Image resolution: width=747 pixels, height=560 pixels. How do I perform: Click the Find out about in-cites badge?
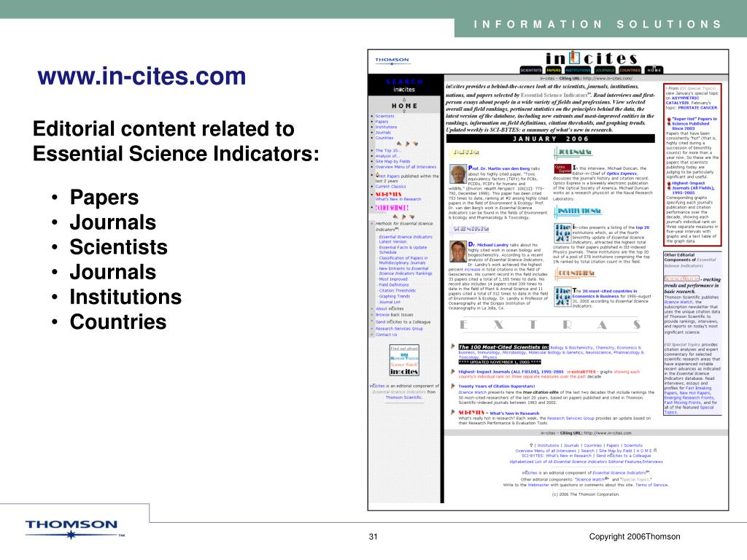click(x=404, y=360)
